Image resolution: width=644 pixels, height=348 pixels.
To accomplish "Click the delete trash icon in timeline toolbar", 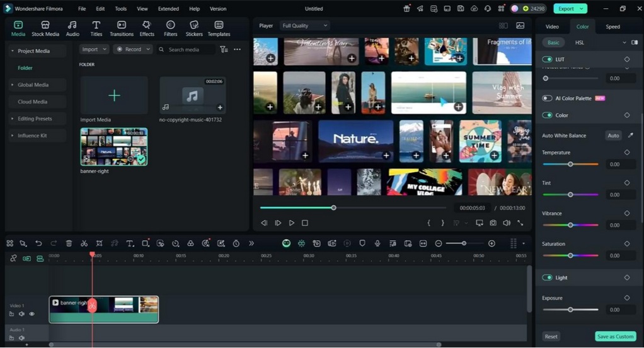I will (x=69, y=243).
